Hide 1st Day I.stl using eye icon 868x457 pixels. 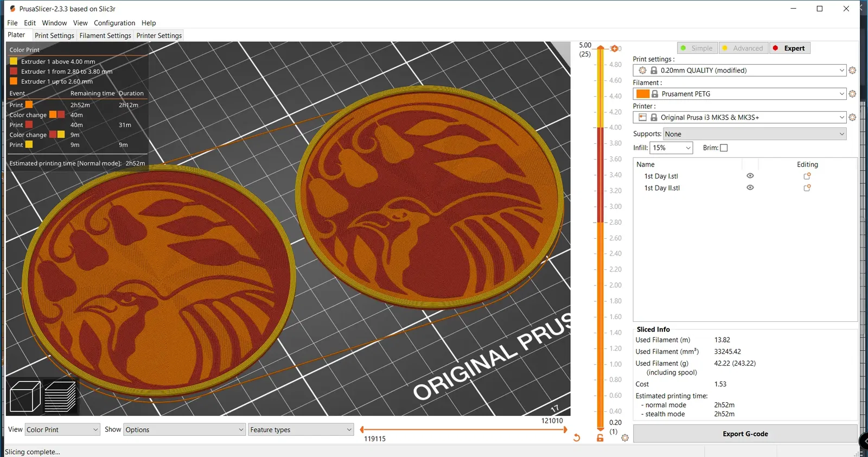point(750,176)
